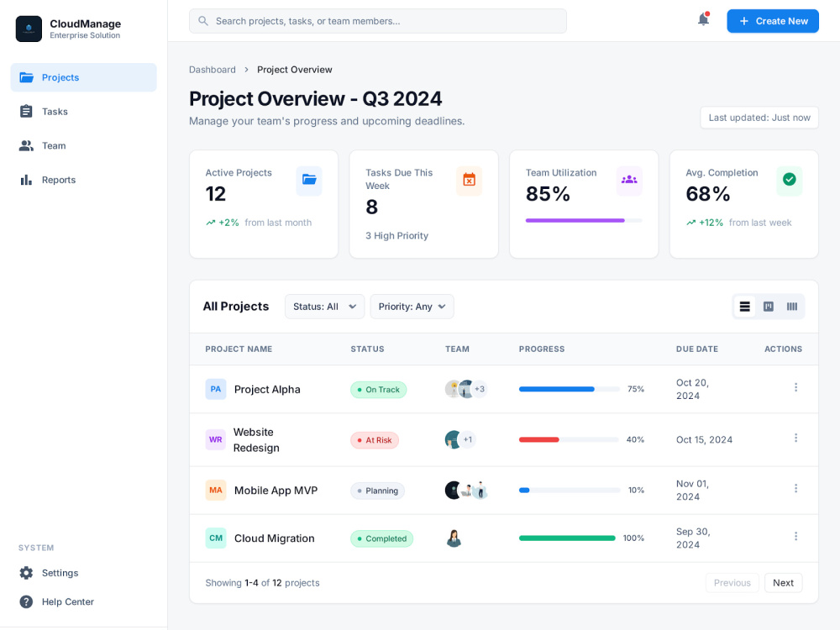Click the Previous pagination button
Viewport: 840px width, 630px height.
732,583
